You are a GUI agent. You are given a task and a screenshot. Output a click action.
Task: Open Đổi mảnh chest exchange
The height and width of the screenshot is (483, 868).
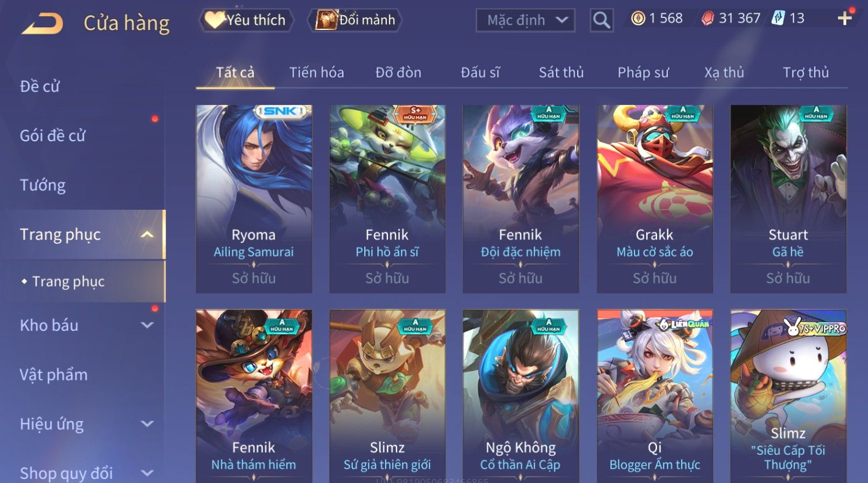coord(356,20)
